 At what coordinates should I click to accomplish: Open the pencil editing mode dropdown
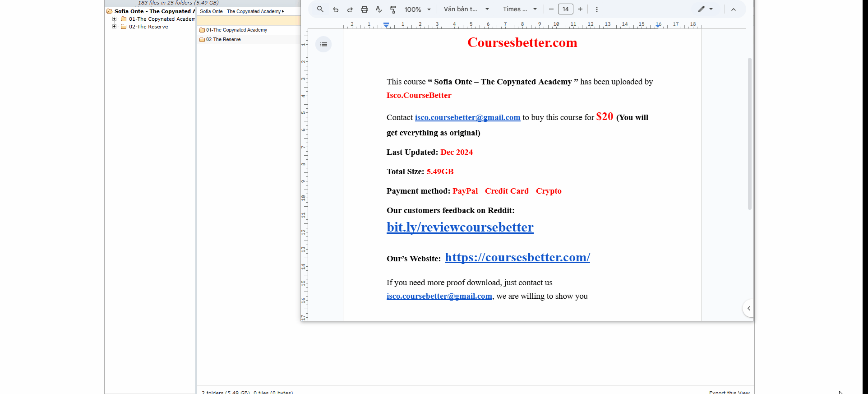pos(705,9)
